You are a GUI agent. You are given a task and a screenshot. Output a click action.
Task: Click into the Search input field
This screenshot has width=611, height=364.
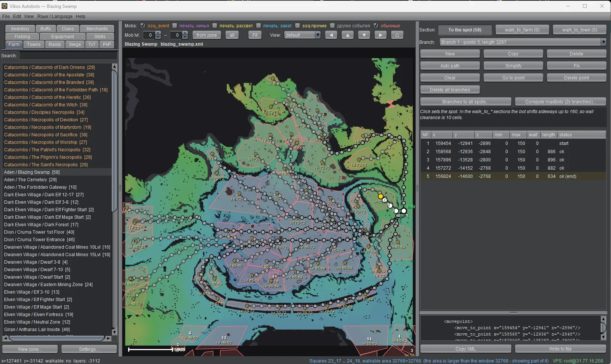[68, 56]
